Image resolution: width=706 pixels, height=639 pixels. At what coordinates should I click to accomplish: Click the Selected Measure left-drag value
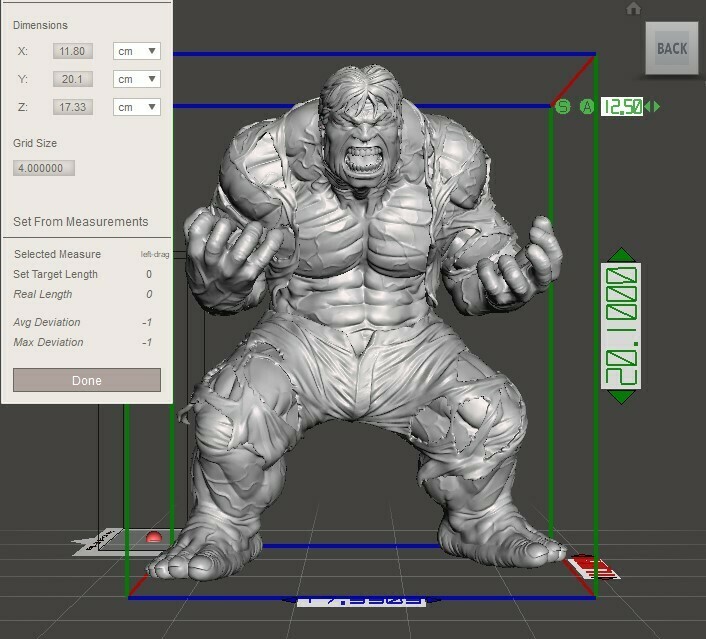pyautogui.click(x=154, y=254)
